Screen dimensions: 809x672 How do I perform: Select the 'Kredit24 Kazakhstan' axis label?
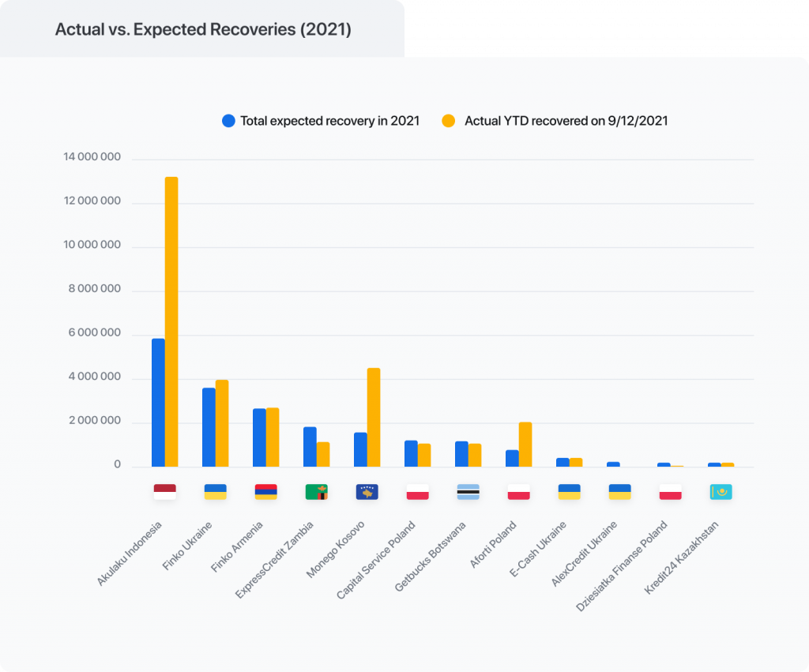[682, 557]
